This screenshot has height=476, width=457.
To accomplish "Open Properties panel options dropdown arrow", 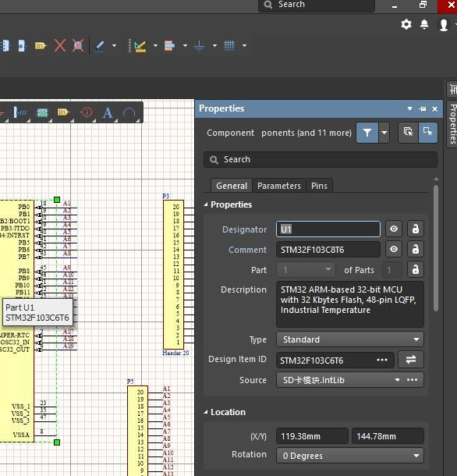I will (x=409, y=108).
